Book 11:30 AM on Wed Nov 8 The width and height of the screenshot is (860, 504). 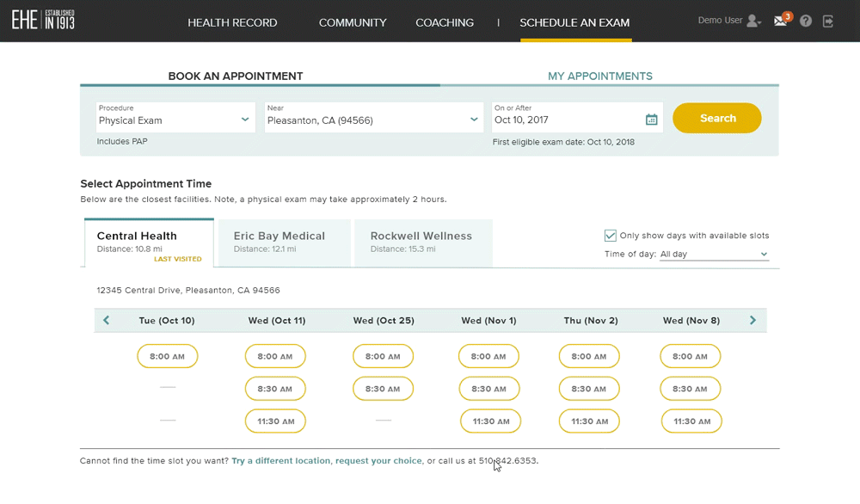coord(691,421)
